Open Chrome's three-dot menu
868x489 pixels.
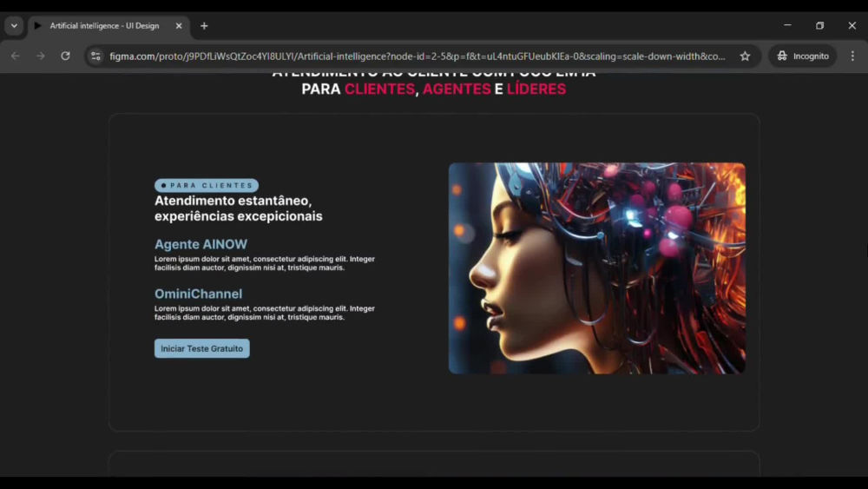point(852,56)
